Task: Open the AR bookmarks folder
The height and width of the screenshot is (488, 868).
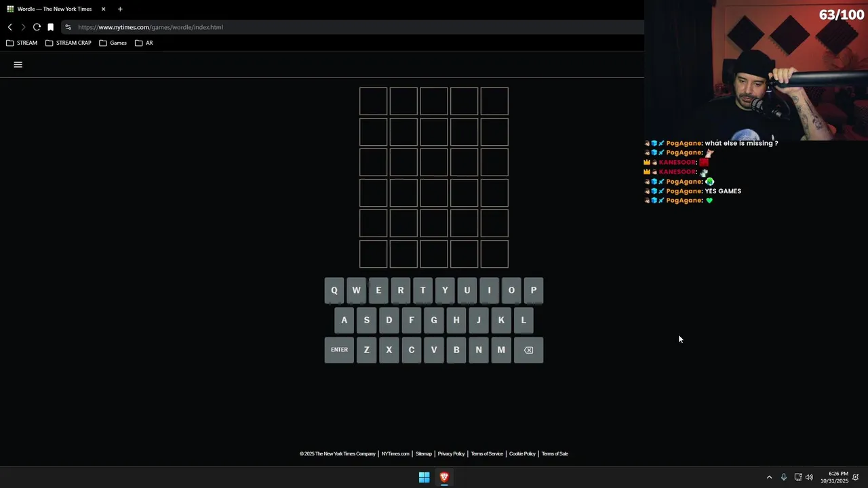Action: 144,43
